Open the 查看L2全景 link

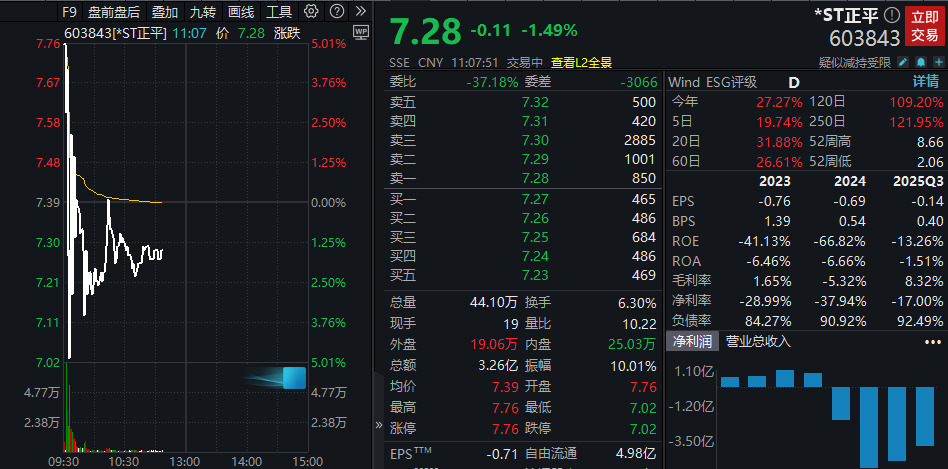(607, 62)
